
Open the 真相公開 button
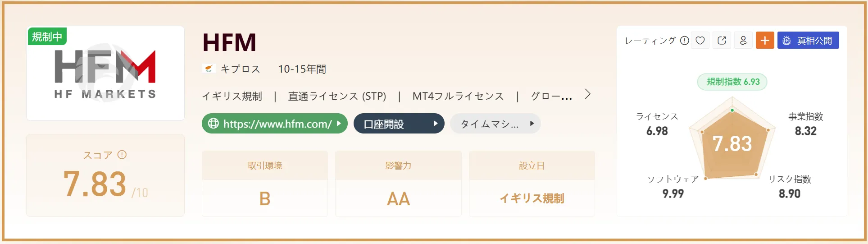pos(808,40)
